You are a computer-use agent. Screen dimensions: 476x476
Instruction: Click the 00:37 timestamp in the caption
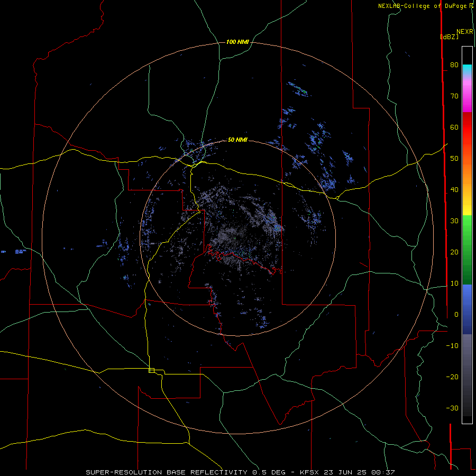coord(383,472)
